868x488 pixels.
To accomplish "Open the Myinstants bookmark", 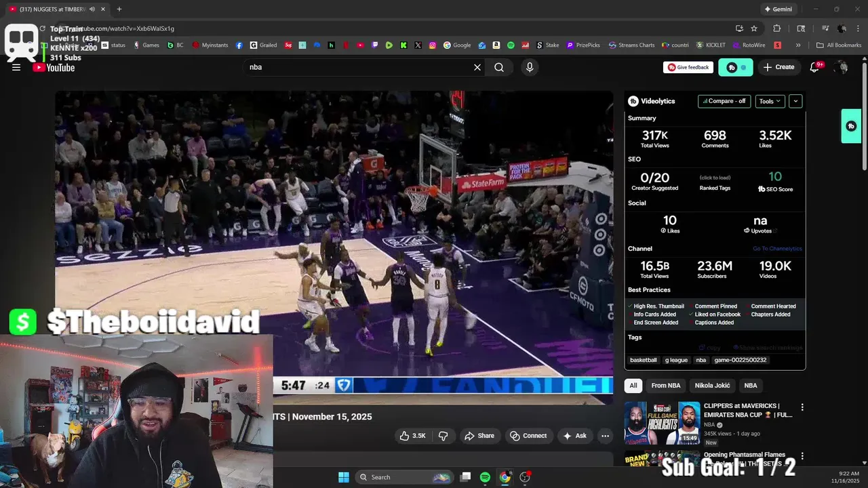I will click(x=211, y=45).
